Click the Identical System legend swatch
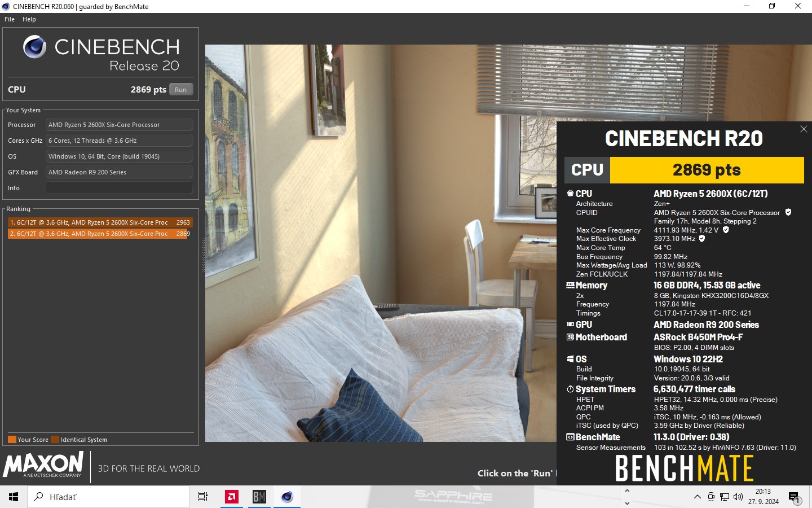 click(55, 440)
